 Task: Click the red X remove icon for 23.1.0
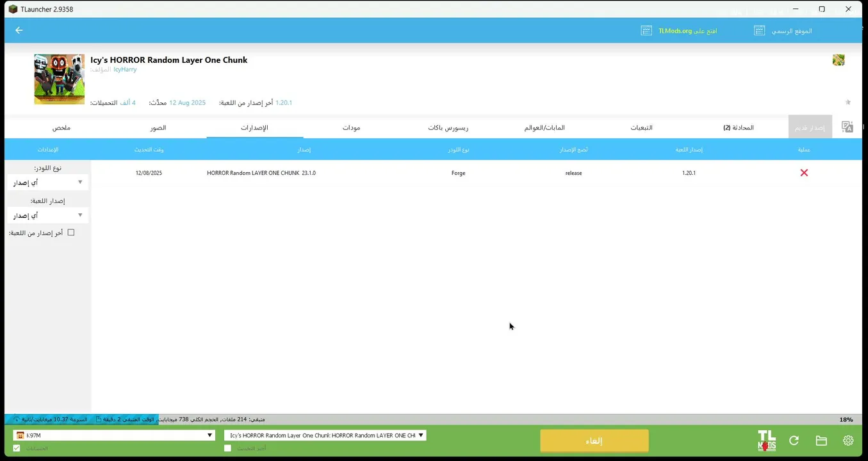[804, 173]
